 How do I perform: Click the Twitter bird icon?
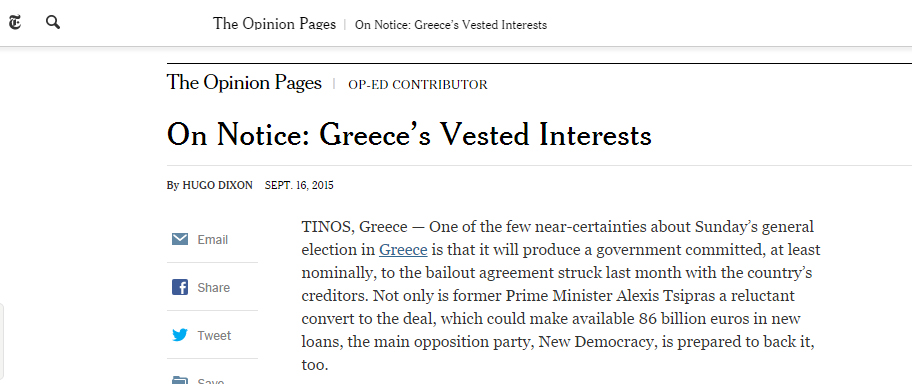(180, 335)
